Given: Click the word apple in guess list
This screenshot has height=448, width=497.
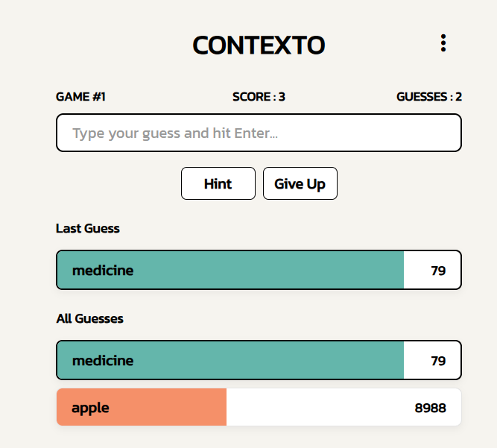Looking at the screenshot, I should (x=90, y=408).
